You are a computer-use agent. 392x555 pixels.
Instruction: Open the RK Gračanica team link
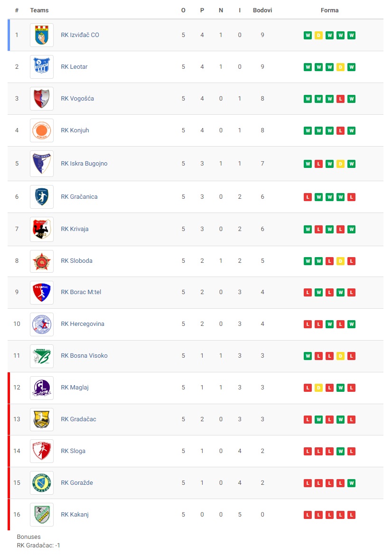pyautogui.click(x=79, y=197)
